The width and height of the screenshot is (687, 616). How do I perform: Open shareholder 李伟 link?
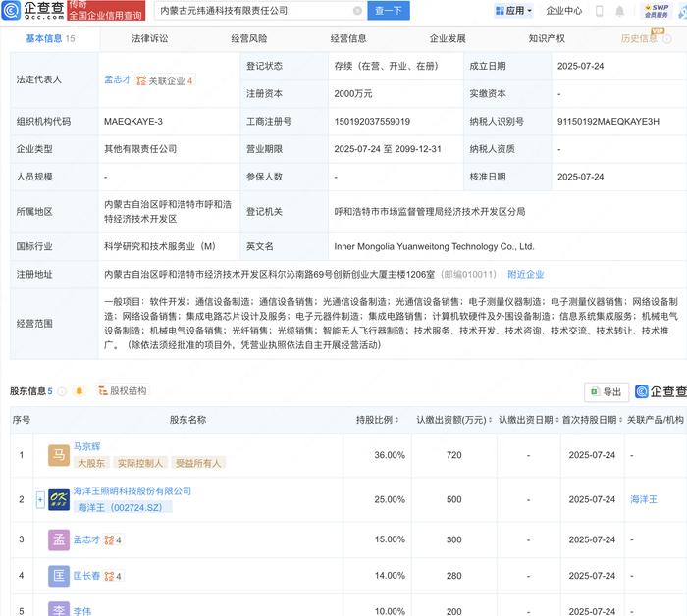[x=82, y=611]
